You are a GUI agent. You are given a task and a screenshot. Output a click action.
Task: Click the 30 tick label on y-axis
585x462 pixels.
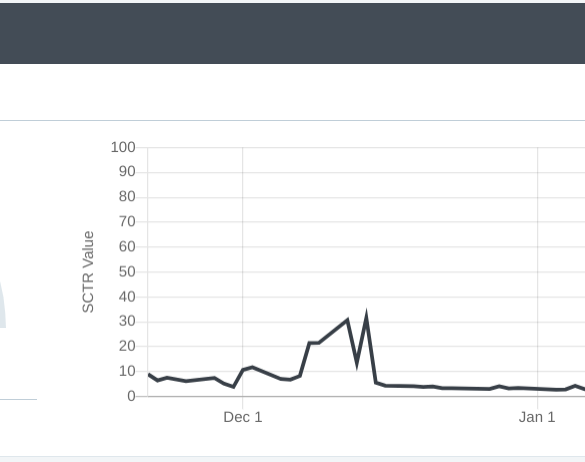click(127, 321)
